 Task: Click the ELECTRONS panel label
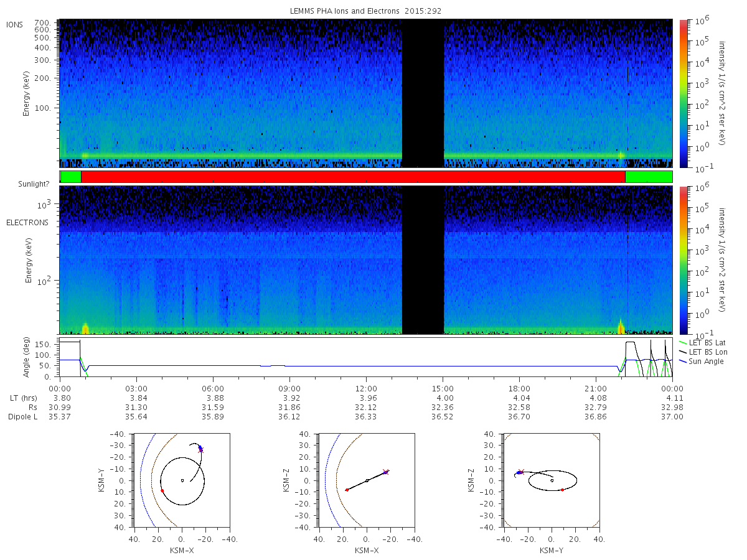pos(27,222)
